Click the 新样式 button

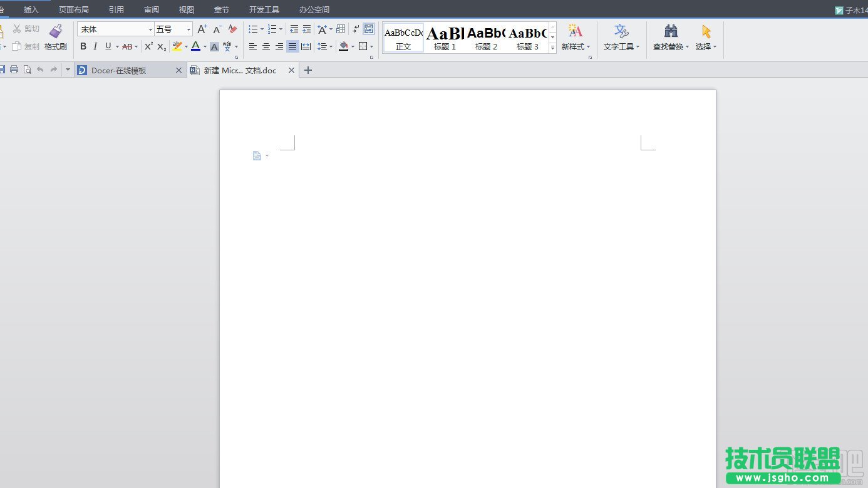click(x=575, y=38)
